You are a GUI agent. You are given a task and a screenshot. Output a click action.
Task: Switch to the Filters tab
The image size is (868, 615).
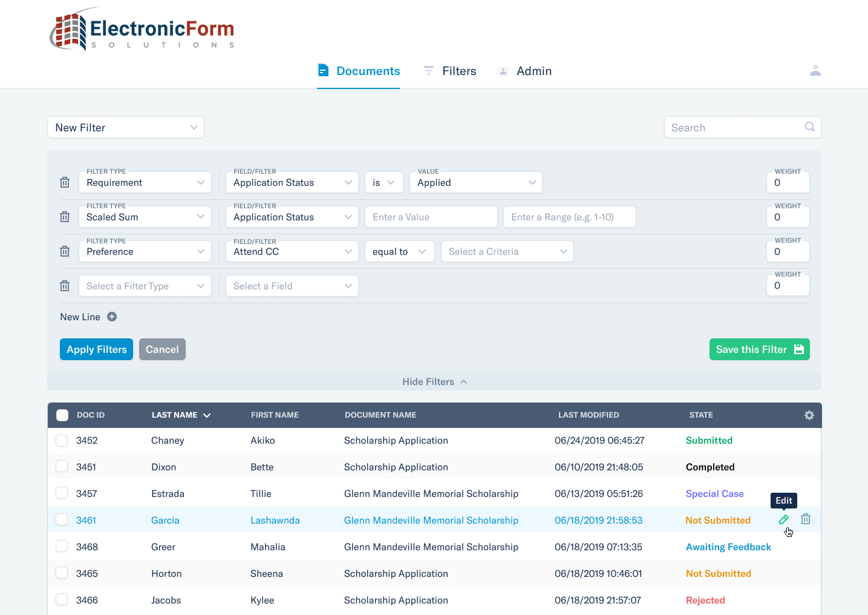[x=459, y=71]
